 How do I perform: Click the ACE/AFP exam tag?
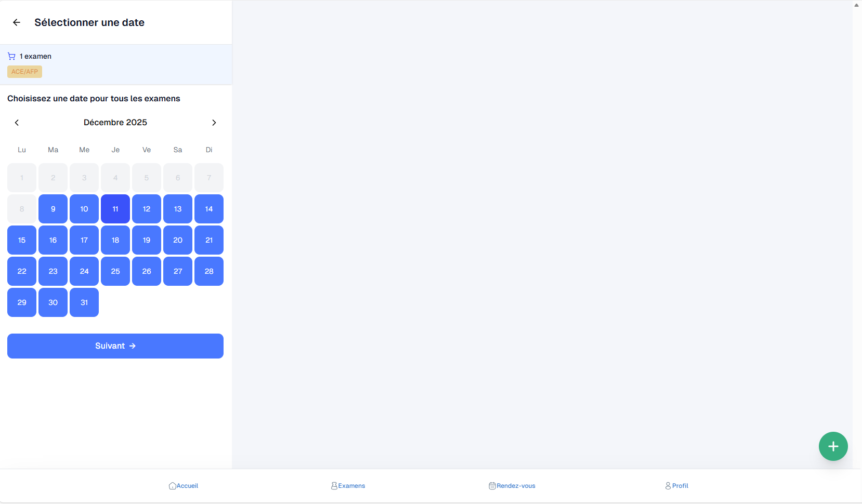point(24,72)
